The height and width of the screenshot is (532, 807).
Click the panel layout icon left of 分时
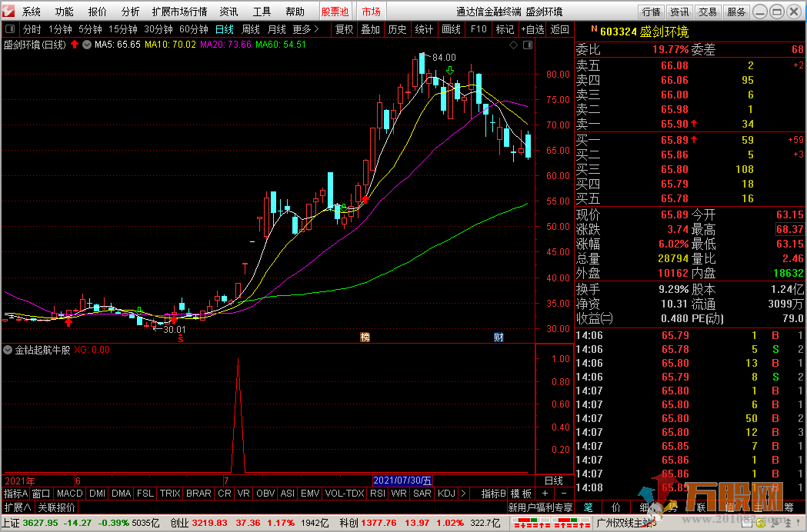[x=10, y=29]
